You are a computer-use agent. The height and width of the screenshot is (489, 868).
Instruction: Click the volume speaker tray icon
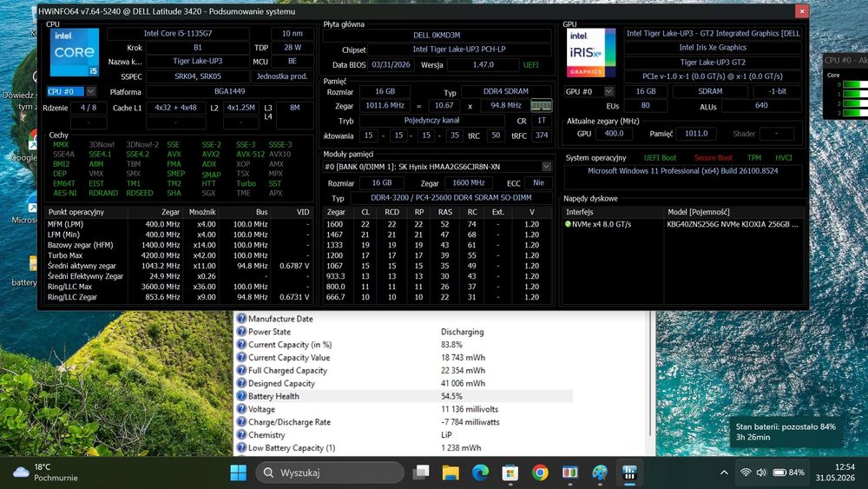[x=761, y=472]
